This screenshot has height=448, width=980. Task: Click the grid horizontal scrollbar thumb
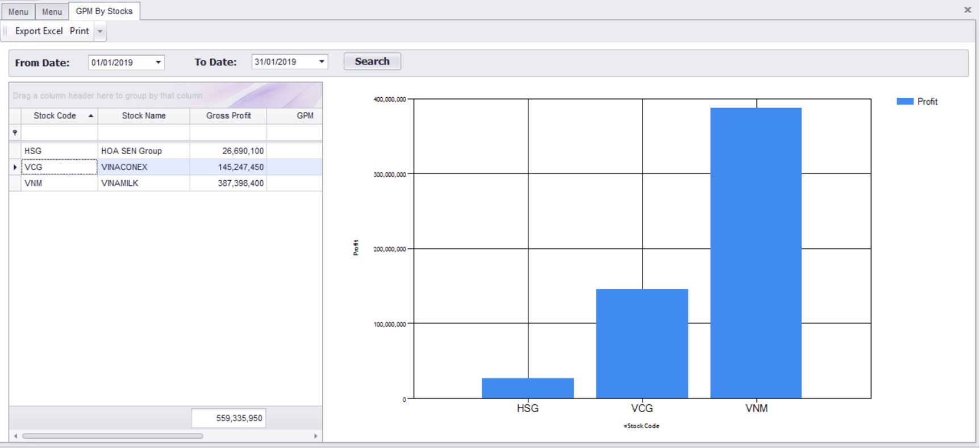112,436
